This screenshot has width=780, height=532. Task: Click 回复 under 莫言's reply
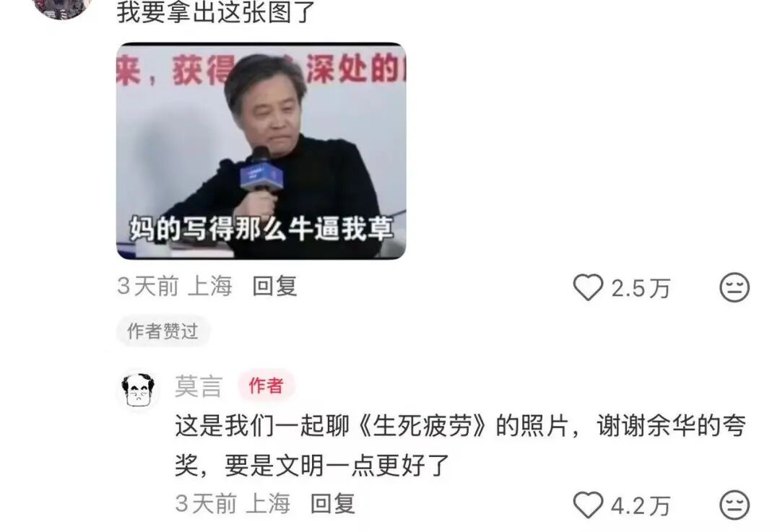333,504
